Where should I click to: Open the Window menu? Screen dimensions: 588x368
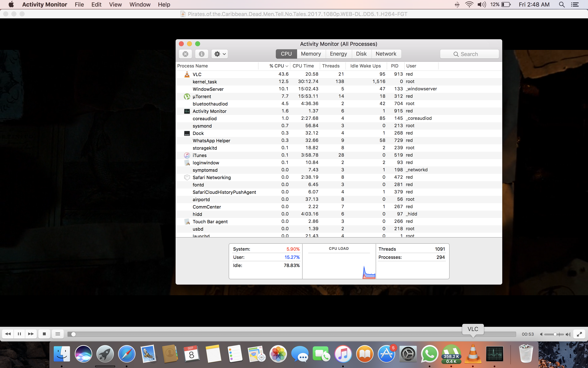[x=140, y=4]
